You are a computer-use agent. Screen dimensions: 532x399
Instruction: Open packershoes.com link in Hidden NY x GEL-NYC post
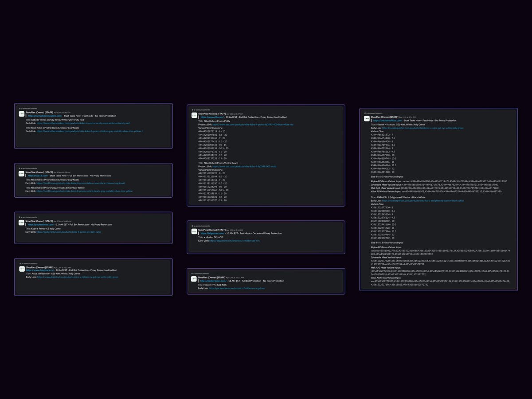[x=213, y=281]
